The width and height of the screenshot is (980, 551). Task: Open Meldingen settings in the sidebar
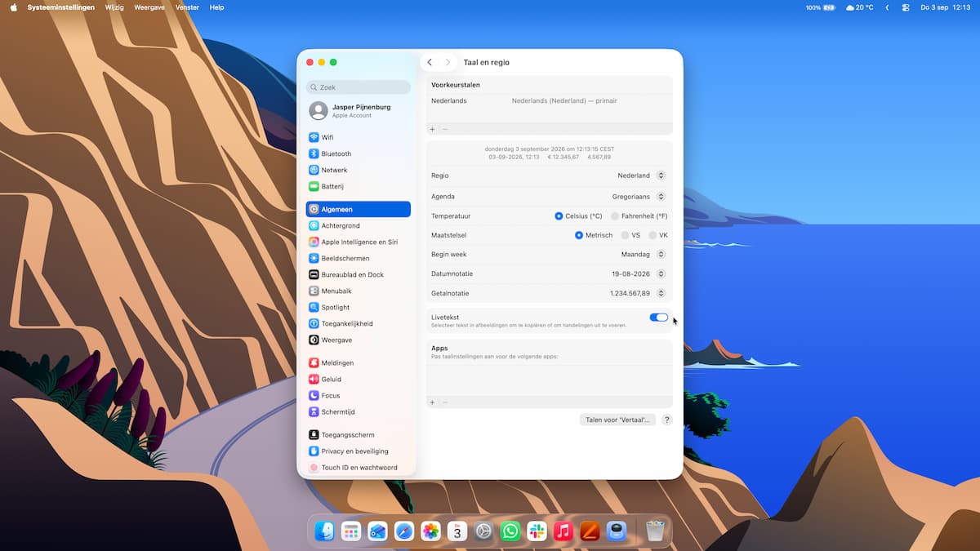click(x=358, y=362)
